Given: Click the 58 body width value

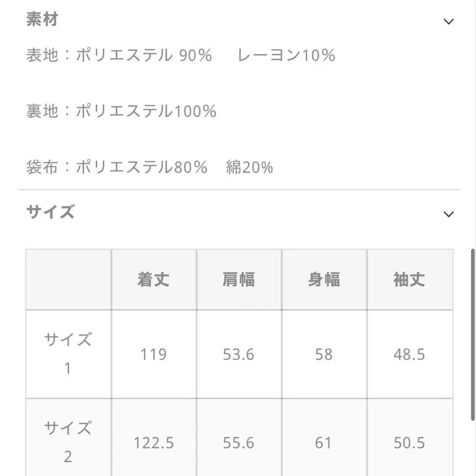Looking at the screenshot, I should coord(324,354).
